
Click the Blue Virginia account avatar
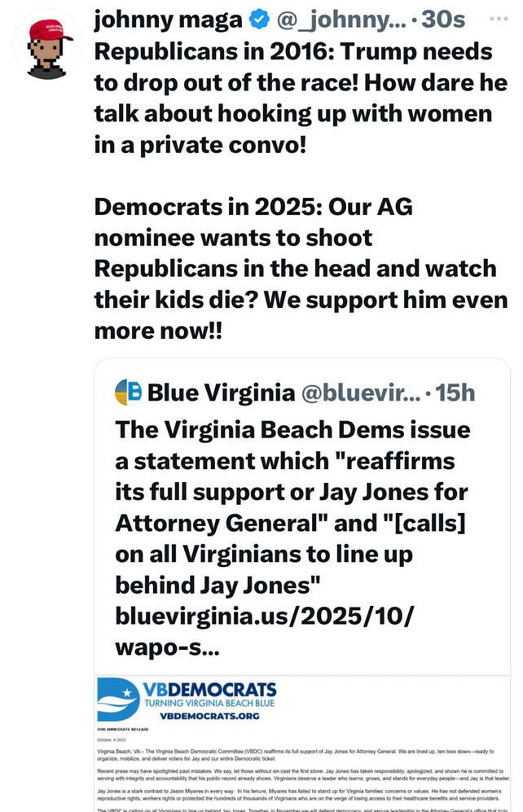(128, 393)
